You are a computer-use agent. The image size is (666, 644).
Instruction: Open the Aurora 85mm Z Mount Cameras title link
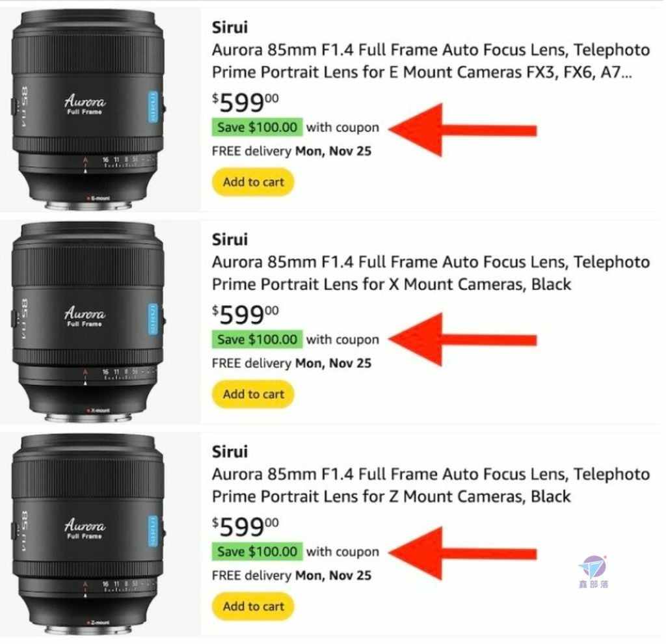431,485
